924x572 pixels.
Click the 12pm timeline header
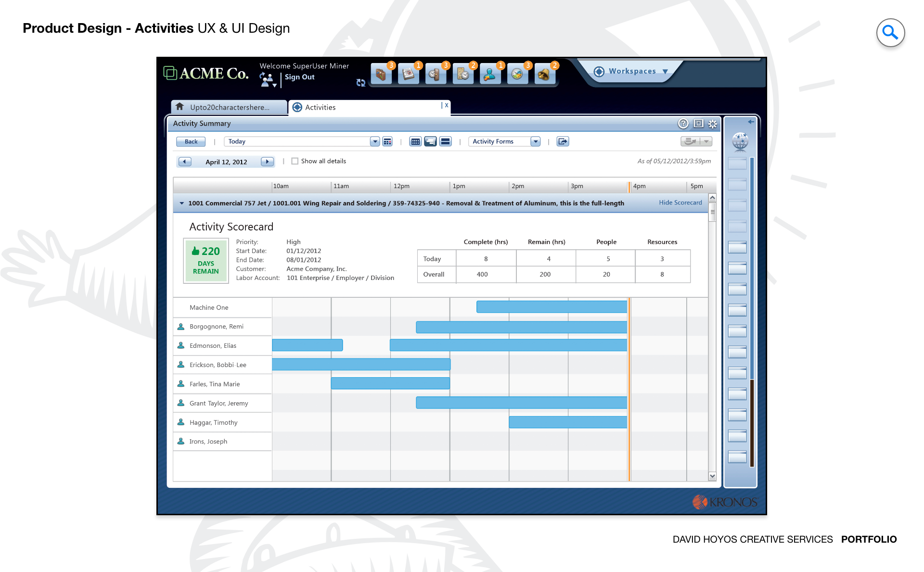click(401, 186)
